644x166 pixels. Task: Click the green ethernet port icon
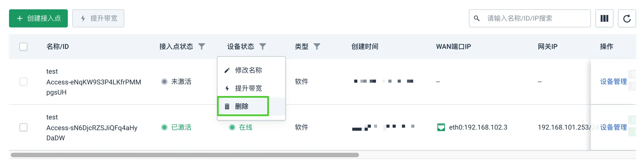click(441, 127)
